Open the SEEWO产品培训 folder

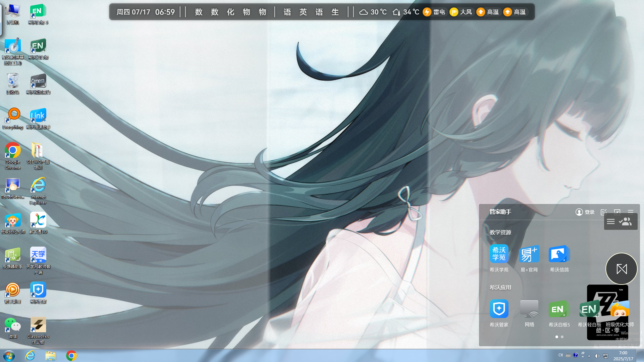(38, 156)
